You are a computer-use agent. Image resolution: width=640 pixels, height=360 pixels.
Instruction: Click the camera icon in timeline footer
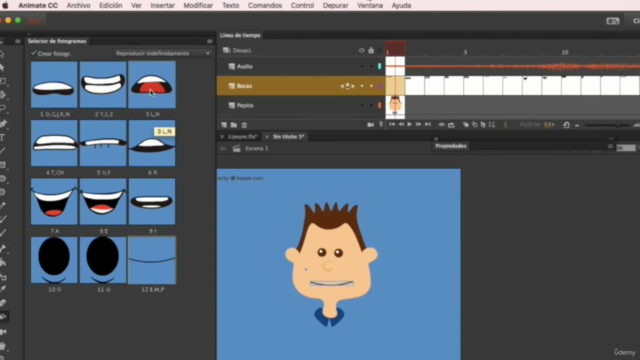[371, 125]
